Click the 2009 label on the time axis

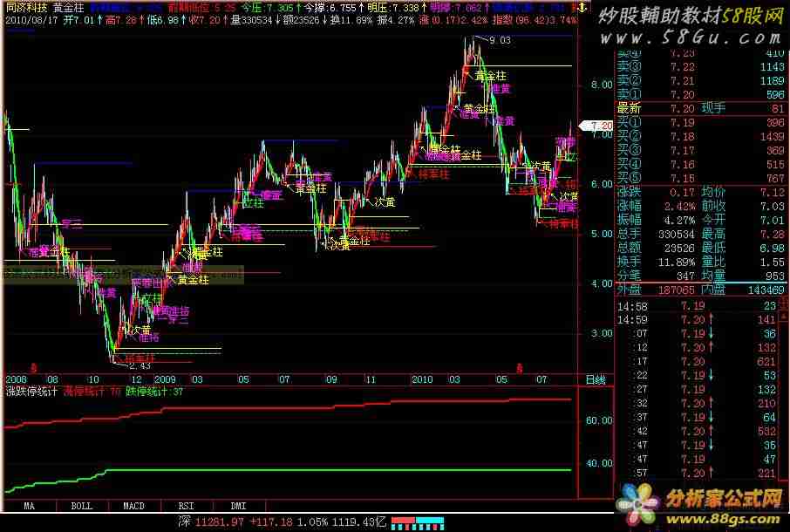pyautogui.click(x=165, y=379)
